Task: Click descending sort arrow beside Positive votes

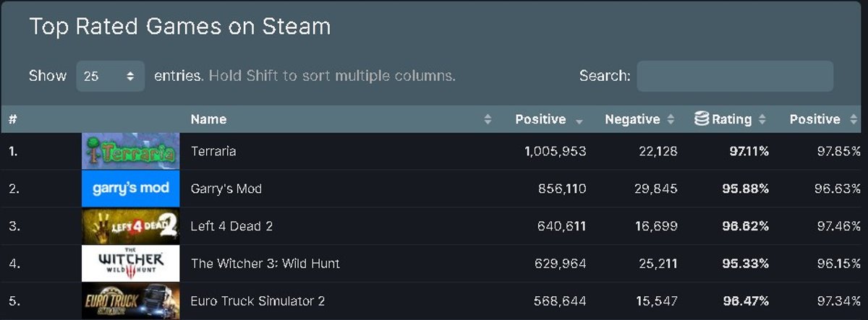Action: point(579,121)
